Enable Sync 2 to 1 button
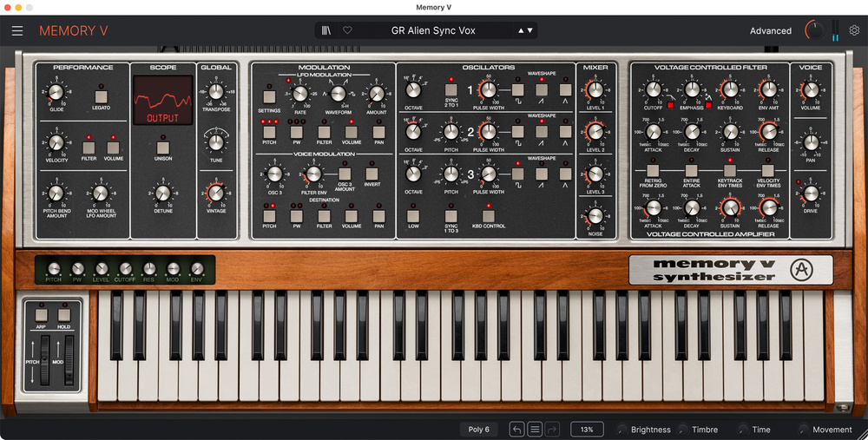The height and width of the screenshot is (440, 868). click(x=451, y=89)
